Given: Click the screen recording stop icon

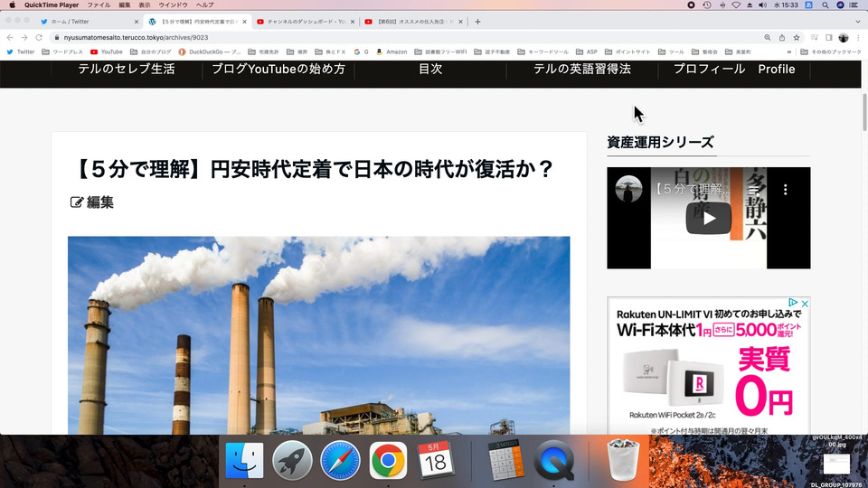Looking at the screenshot, I should click(x=691, y=5).
